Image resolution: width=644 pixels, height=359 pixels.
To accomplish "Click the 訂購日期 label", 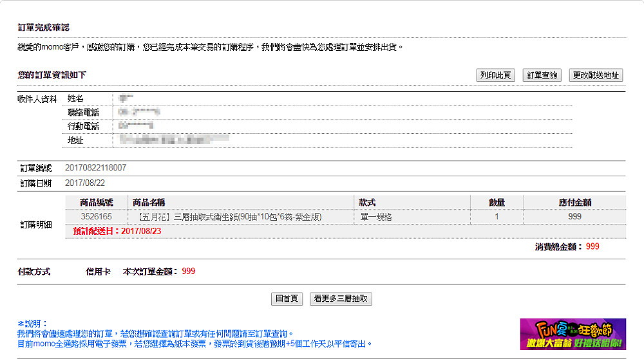I will point(36,183).
